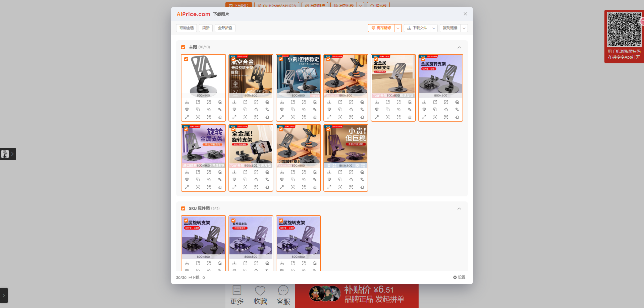Search by image for first main thumbnail
This screenshot has width=644, height=308.
(220, 102)
